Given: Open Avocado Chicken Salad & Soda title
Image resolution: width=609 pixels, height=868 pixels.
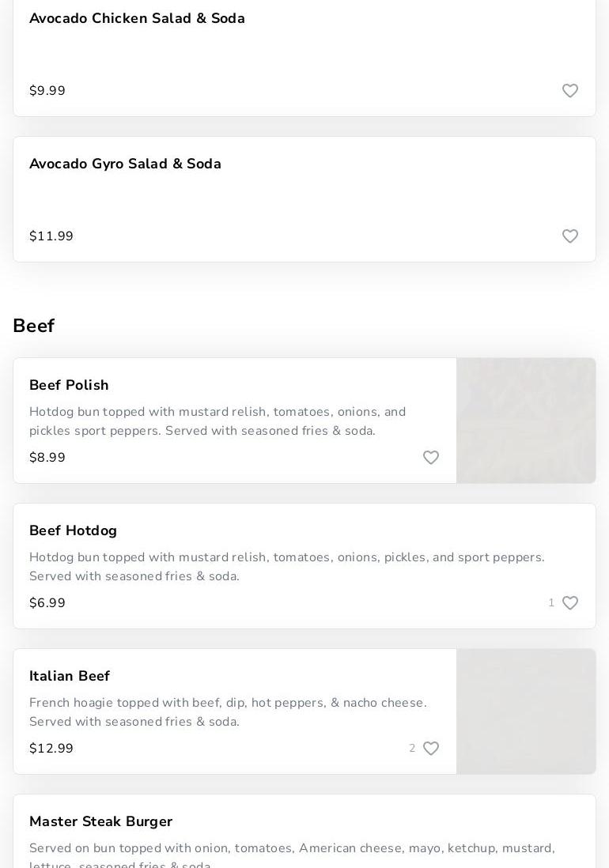Looking at the screenshot, I should [137, 18].
